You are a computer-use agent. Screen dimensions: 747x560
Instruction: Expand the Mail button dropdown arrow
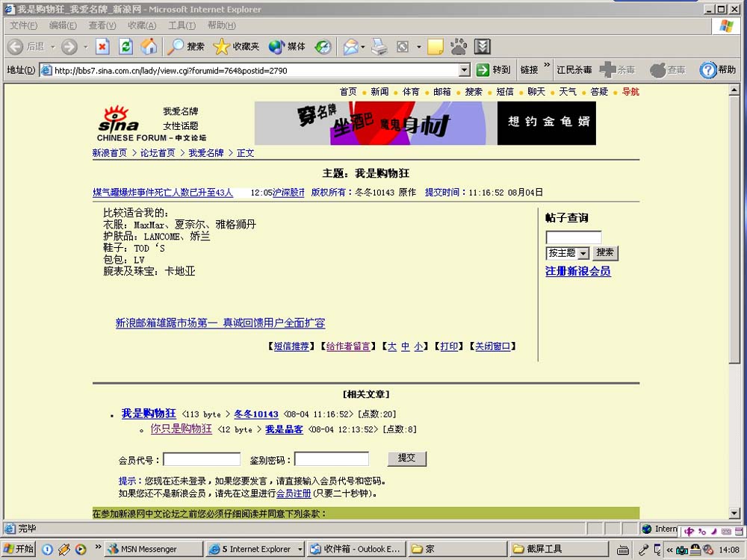click(x=362, y=46)
